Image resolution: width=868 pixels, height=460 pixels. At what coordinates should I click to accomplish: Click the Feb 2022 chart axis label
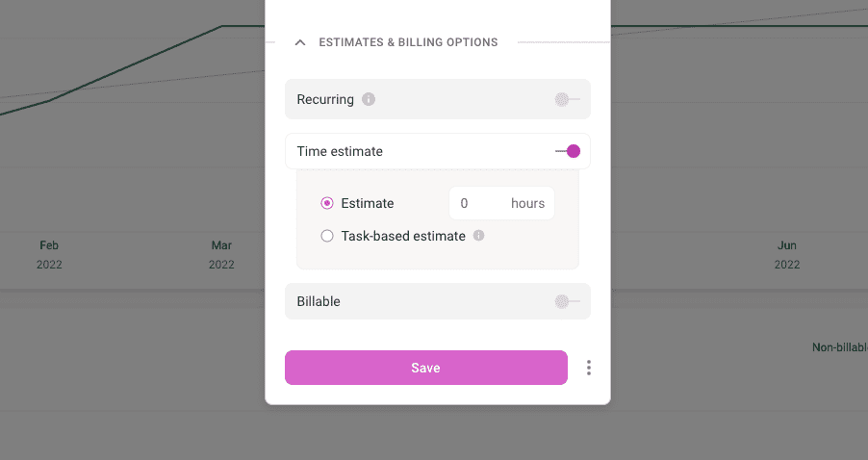point(49,255)
